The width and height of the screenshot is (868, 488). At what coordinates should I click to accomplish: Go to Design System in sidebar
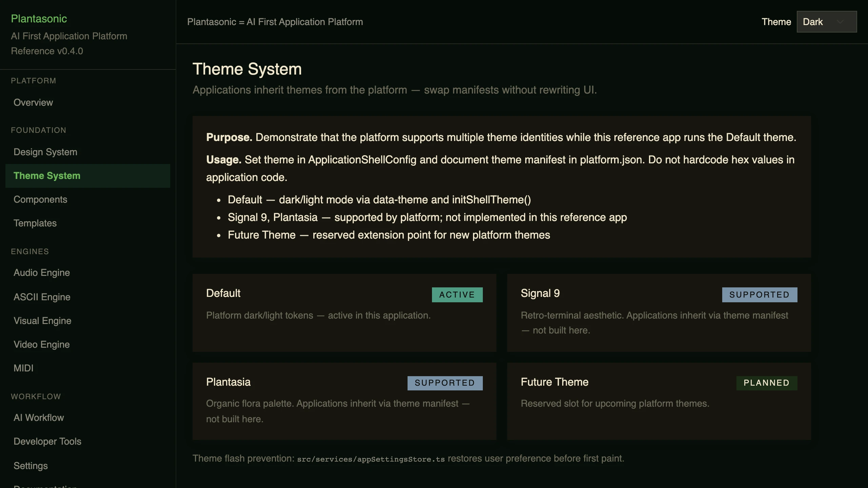[x=88, y=152]
